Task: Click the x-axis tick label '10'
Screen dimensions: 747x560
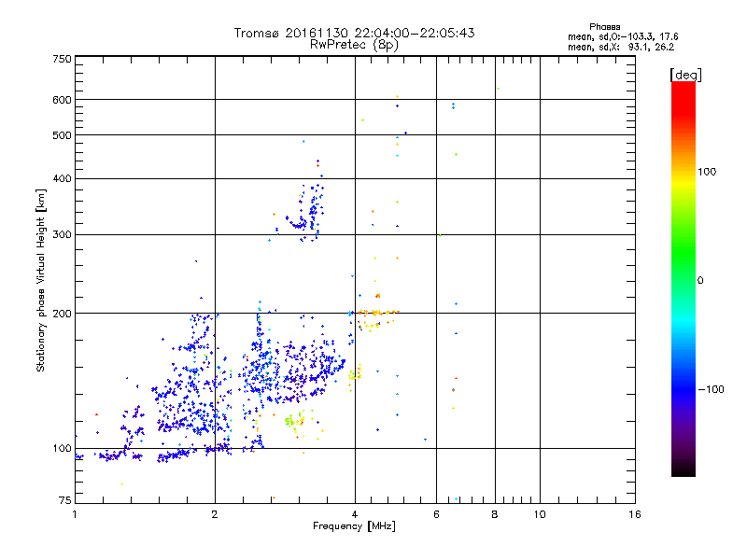Action: (540, 514)
